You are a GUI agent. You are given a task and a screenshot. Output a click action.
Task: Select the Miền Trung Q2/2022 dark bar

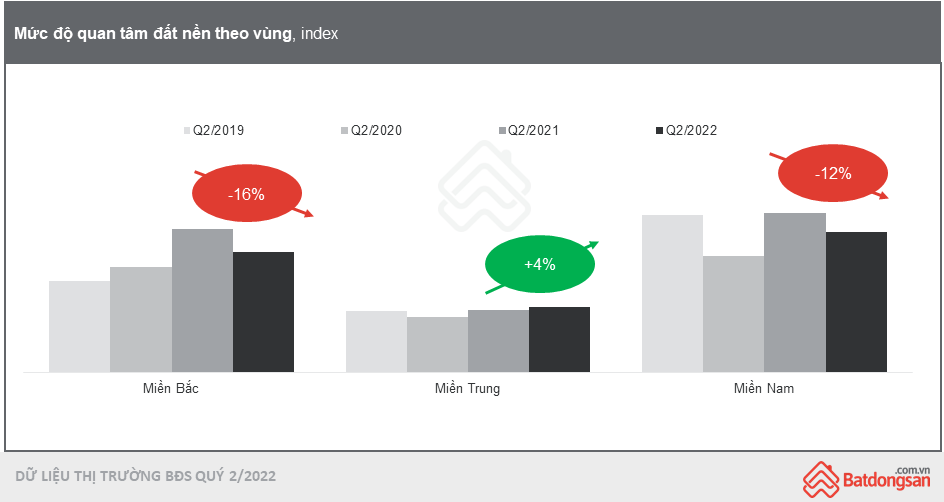pyautogui.click(x=559, y=339)
